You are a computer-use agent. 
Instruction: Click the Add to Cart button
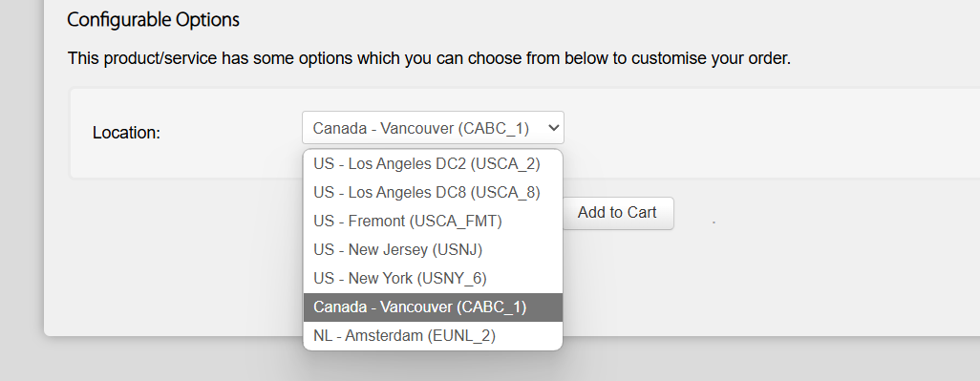pos(617,213)
